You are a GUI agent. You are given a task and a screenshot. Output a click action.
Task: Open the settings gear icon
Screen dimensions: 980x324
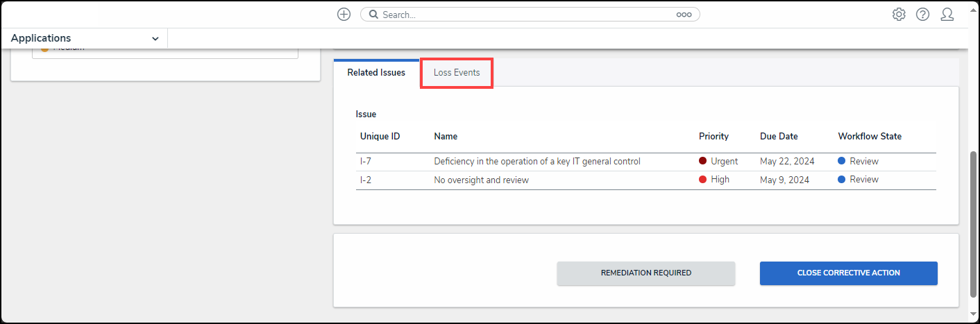(899, 15)
